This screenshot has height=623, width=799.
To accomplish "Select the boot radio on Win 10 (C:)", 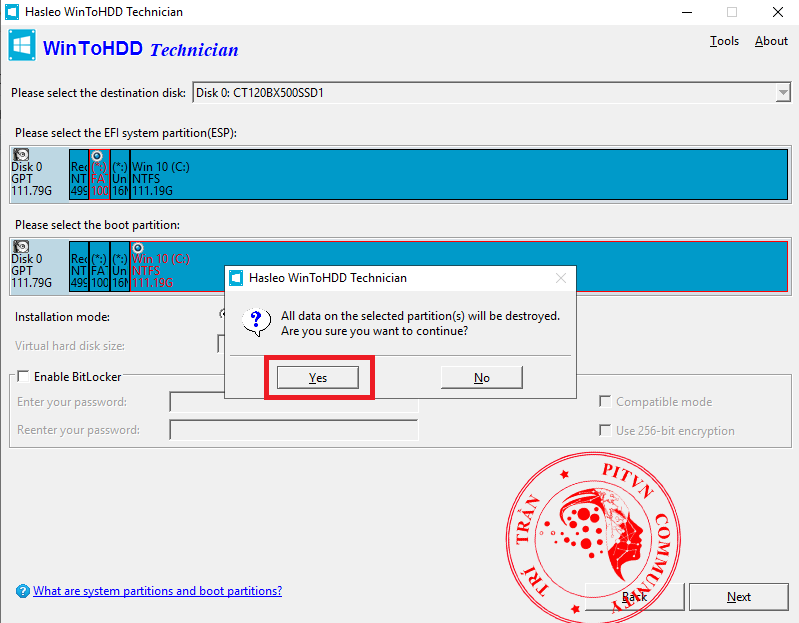I will click(x=138, y=248).
